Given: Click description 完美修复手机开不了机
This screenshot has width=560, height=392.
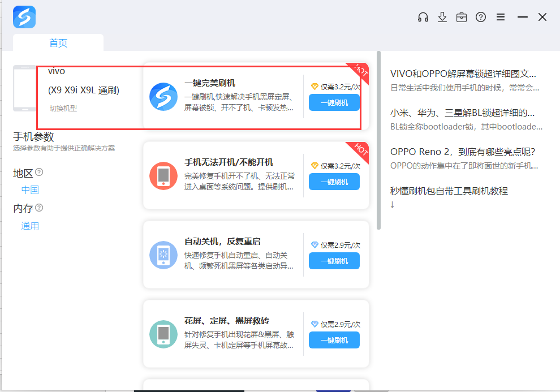Looking at the screenshot, I should 239,182.
